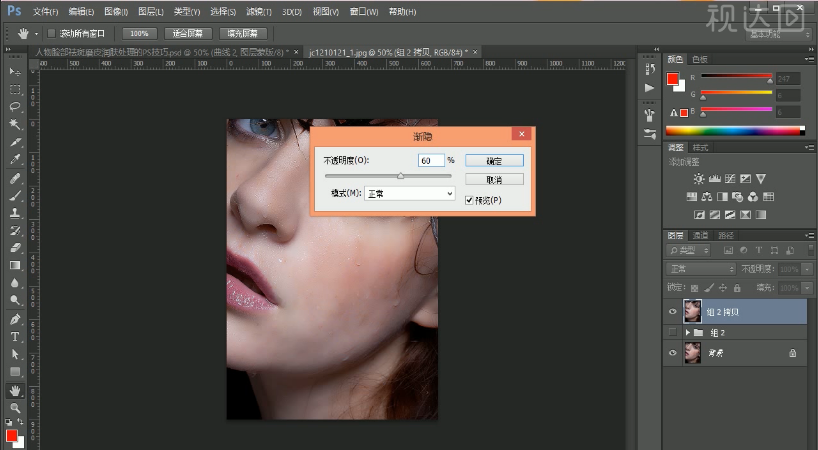Add a Curves adjustment
This screenshot has width=818, height=450.
tap(730, 179)
